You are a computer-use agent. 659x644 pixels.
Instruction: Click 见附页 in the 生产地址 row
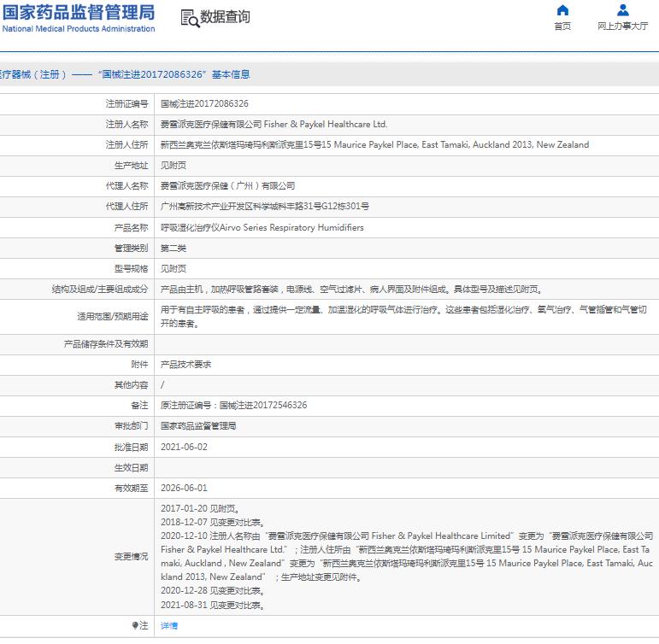pos(174,165)
